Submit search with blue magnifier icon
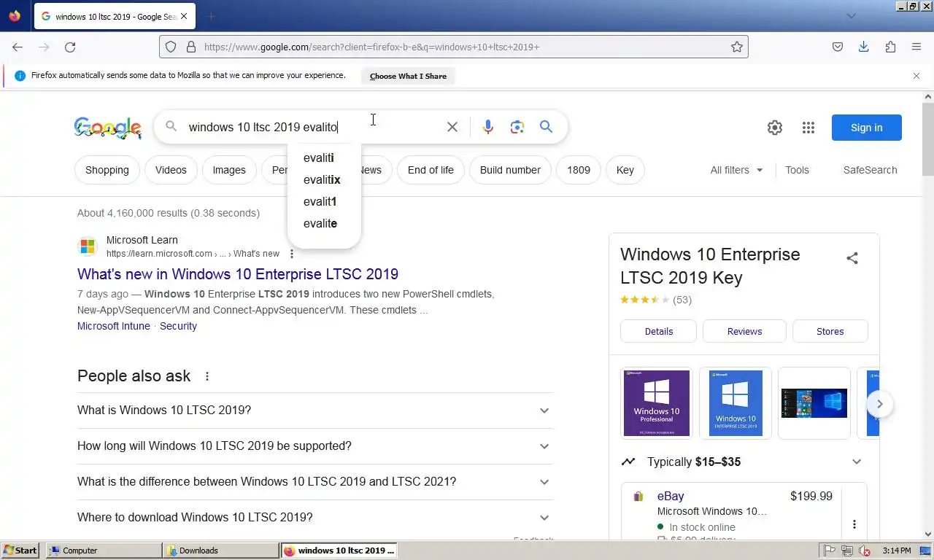This screenshot has width=934, height=560. pyautogui.click(x=546, y=127)
